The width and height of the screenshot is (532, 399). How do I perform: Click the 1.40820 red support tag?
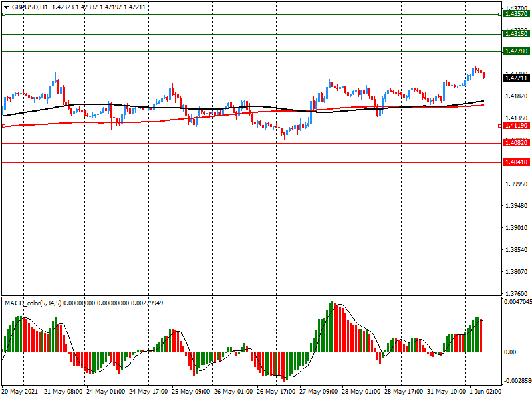click(x=516, y=143)
